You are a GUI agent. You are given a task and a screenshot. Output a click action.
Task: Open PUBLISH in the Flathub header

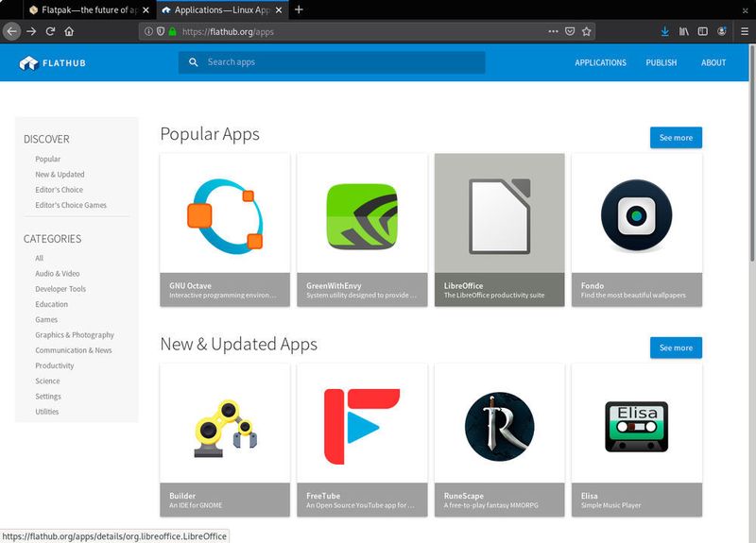coord(661,62)
